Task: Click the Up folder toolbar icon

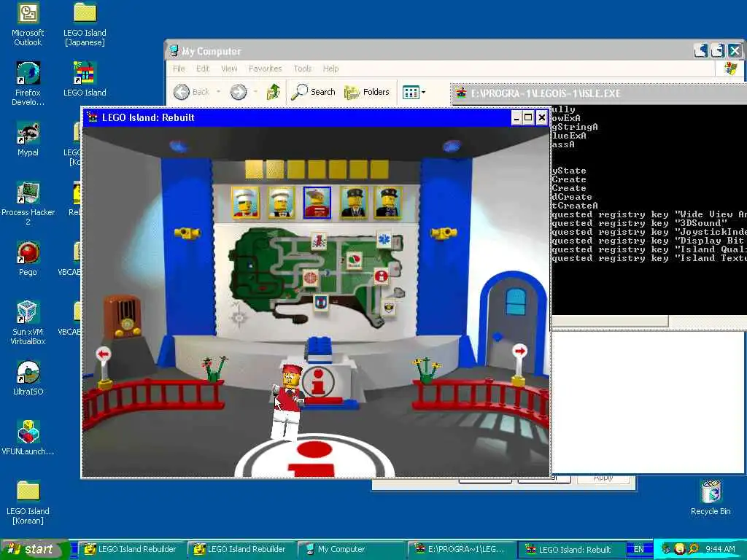Action: pyautogui.click(x=274, y=92)
